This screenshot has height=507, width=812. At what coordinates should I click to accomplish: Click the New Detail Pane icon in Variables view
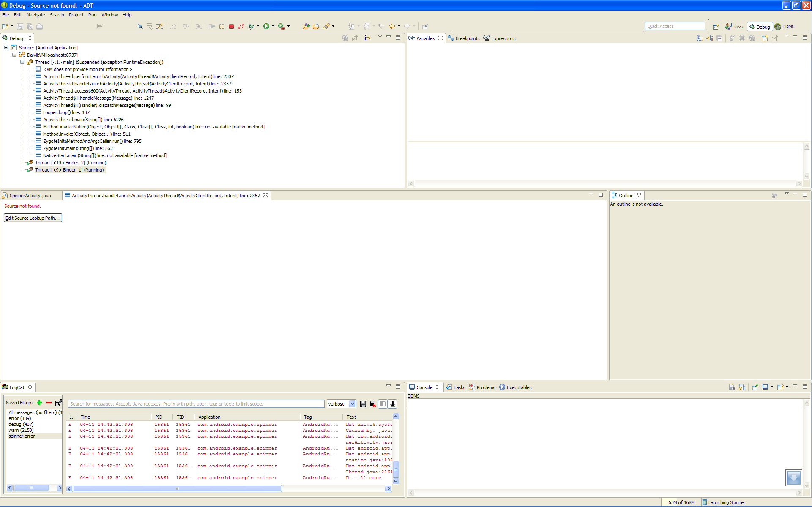pyautogui.click(x=764, y=38)
